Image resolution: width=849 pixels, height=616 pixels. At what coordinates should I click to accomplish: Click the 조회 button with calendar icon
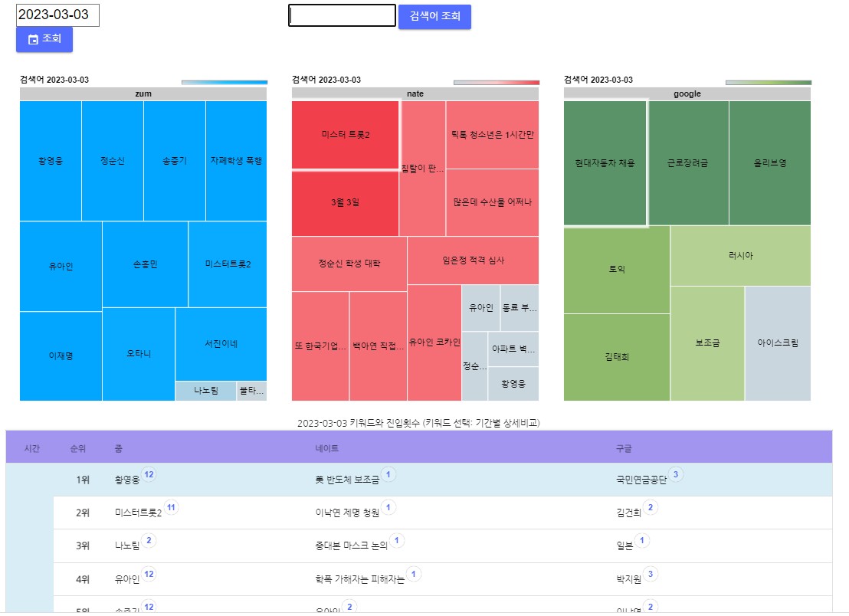click(44, 39)
